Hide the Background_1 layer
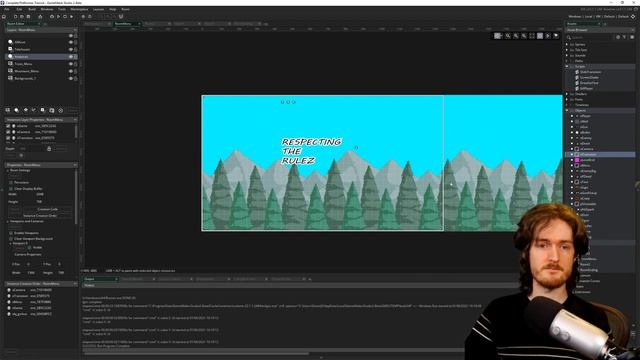The image size is (640, 360). coord(71,78)
